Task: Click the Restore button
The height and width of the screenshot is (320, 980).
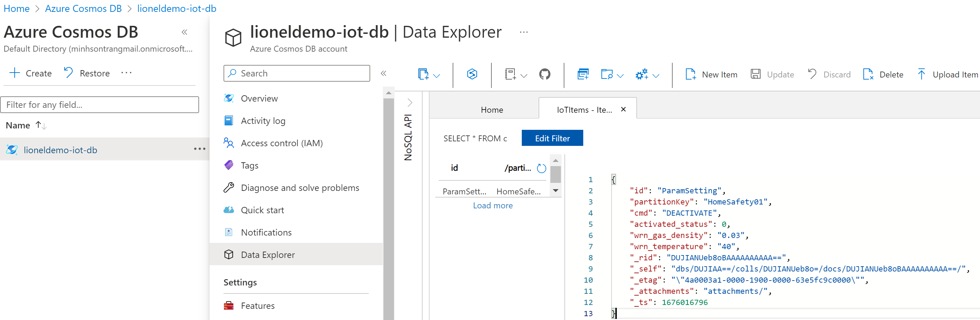Action: [87, 73]
